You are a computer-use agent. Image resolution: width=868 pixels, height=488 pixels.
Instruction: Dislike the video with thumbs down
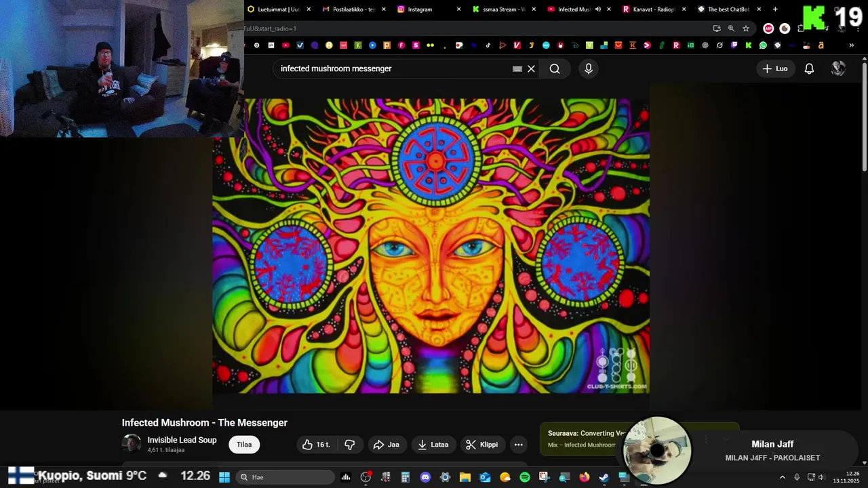pos(350,445)
